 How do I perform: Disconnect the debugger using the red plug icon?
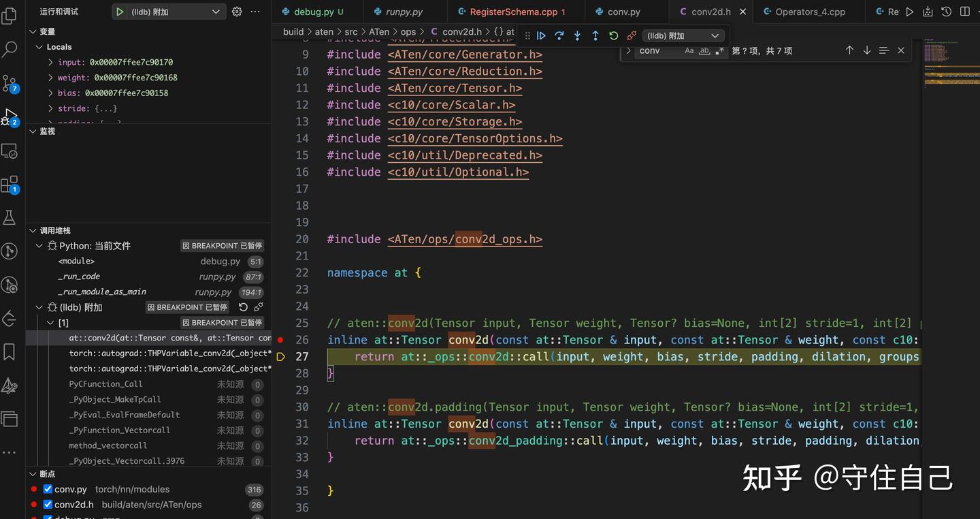pos(631,35)
